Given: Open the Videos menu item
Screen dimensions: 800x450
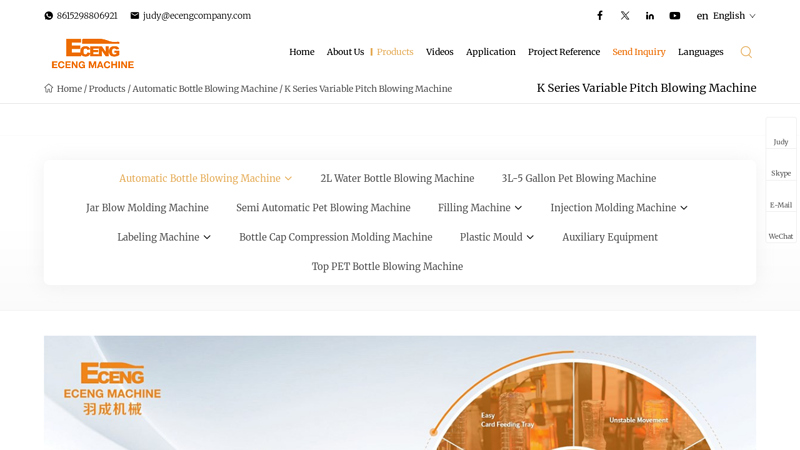Looking at the screenshot, I should (x=439, y=52).
